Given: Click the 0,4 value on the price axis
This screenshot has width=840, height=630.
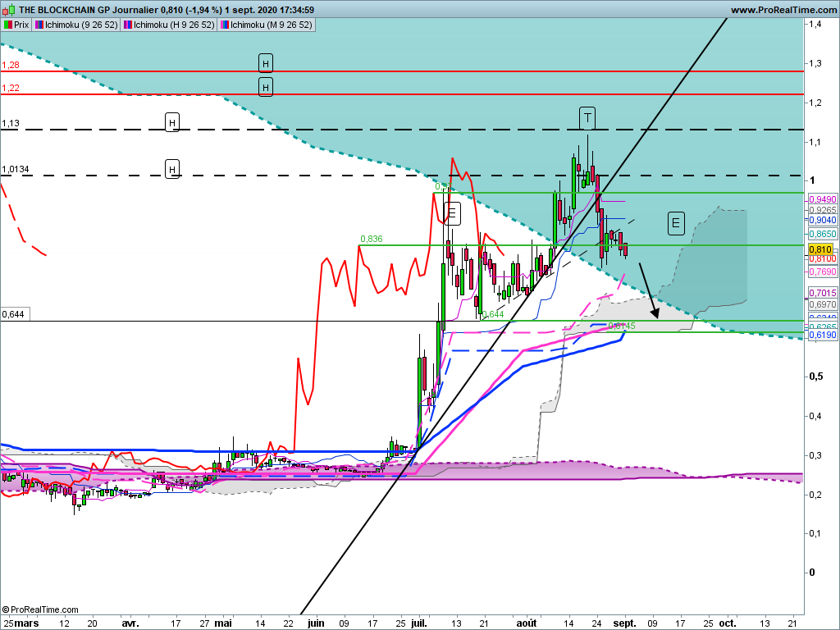Looking at the screenshot, I should pos(815,416).
